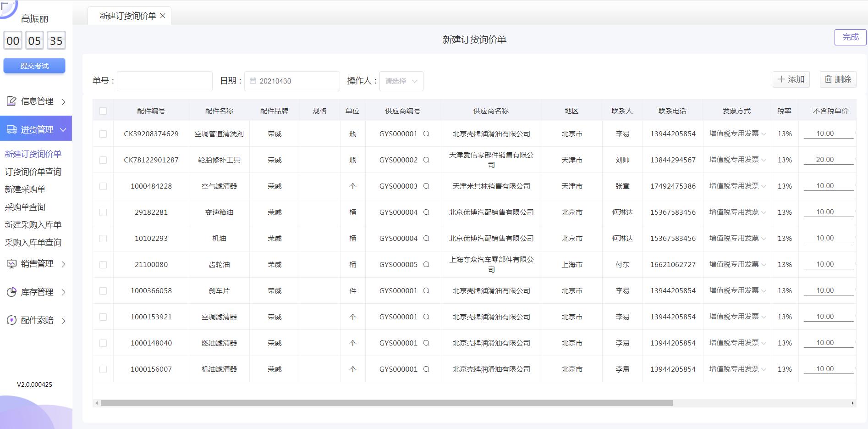Click 不含税单价 field in 空调管道清洗剂 row
The width and height of the screenshot is (868, 429).
click(829, 134)
